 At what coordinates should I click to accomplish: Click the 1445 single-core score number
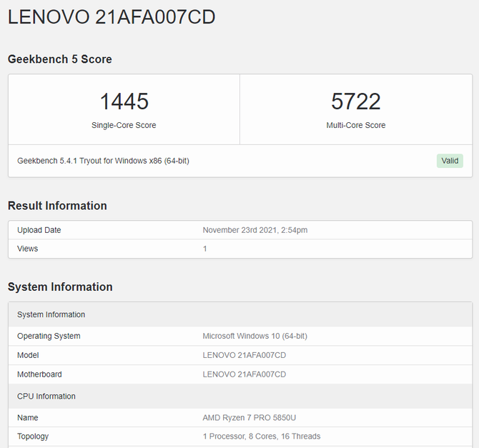(x=124, y=101)
